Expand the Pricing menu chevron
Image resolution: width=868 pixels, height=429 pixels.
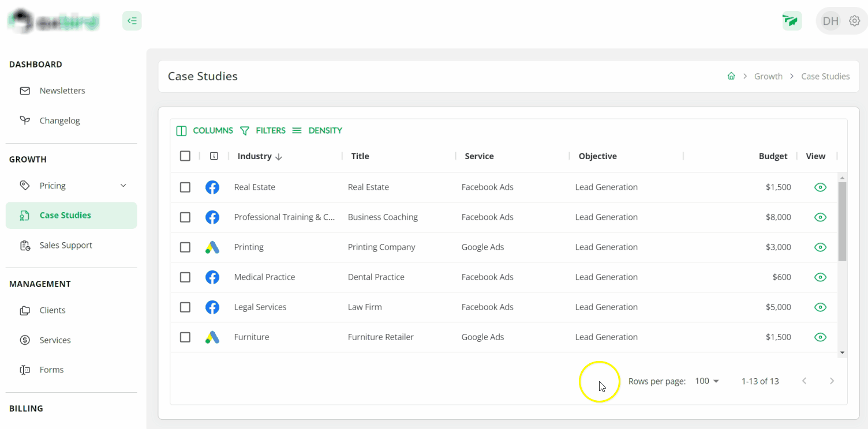coord(123,186)
